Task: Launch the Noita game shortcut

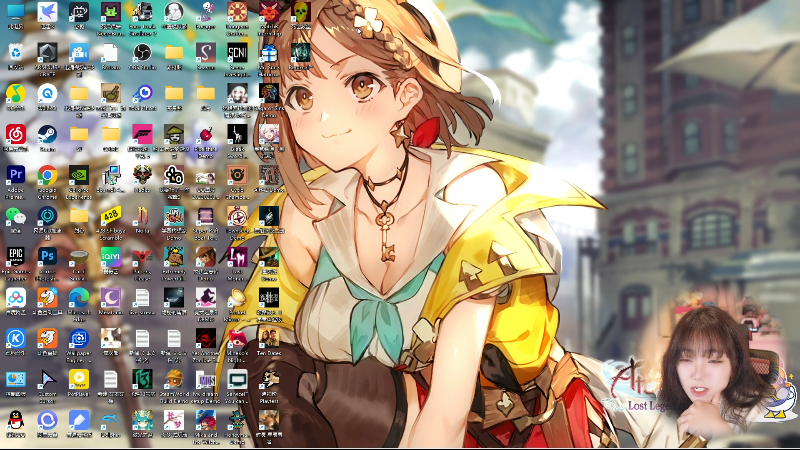Action: pos(142,216)
